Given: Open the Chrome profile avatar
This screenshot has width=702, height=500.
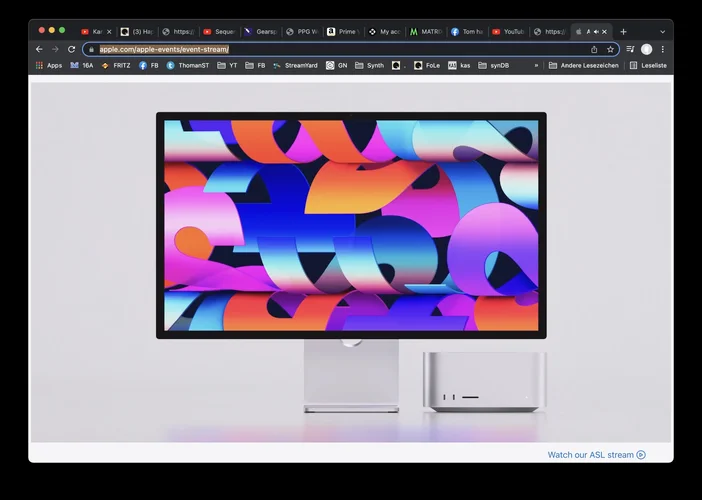Looking at the screenshot, I should (646, 49).
